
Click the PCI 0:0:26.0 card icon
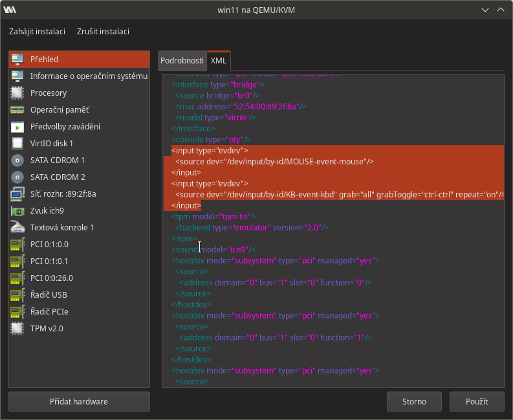point(17,278)
